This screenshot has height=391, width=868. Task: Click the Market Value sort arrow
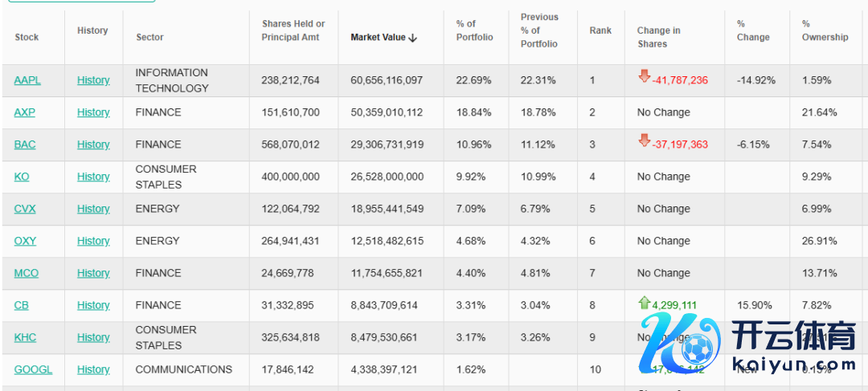(413, 38)
